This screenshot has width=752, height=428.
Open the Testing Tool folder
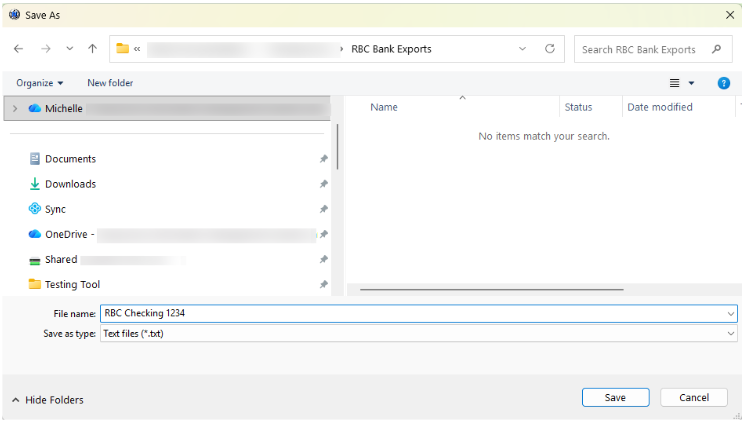(65, 285)
